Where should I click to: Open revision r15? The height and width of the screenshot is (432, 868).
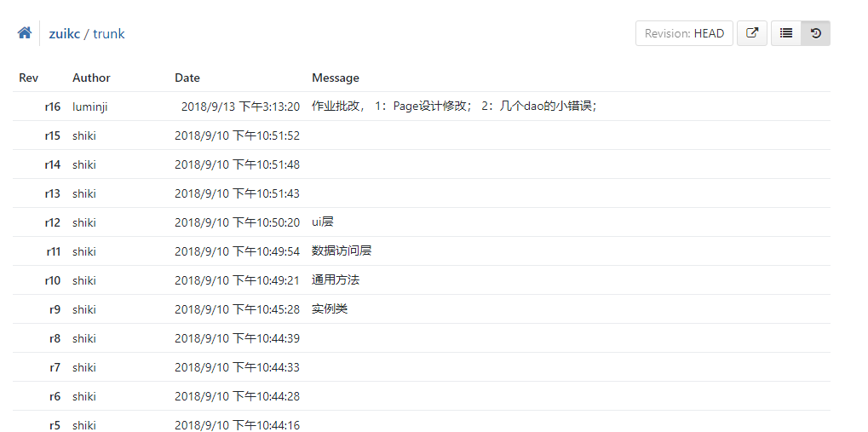pyautogui.click(x=53, y=135)
